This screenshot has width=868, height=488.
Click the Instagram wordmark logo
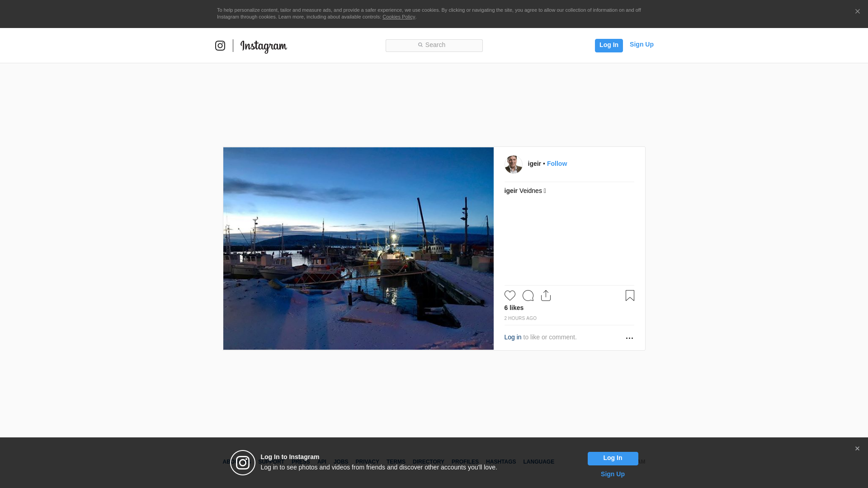(x=264, y=46)
